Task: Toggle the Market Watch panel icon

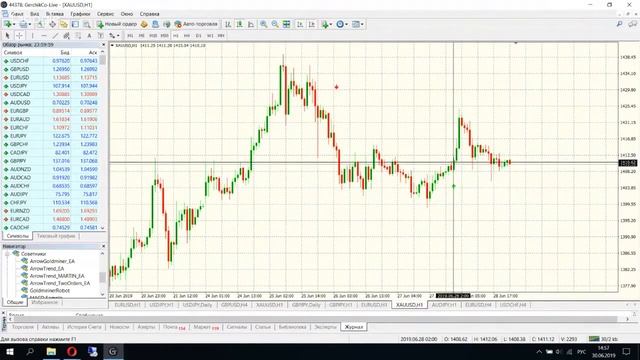Action: click(x=40, y=24)
